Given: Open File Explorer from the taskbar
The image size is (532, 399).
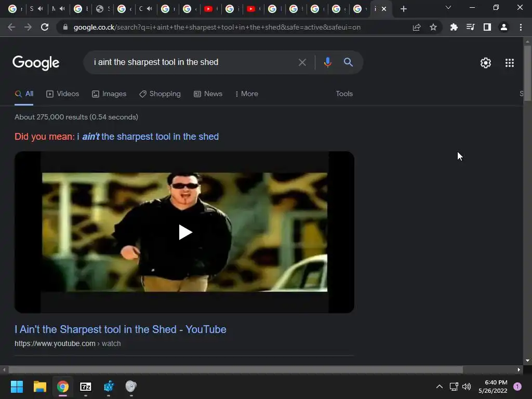Looking at the screenshot, I should 39,387.
